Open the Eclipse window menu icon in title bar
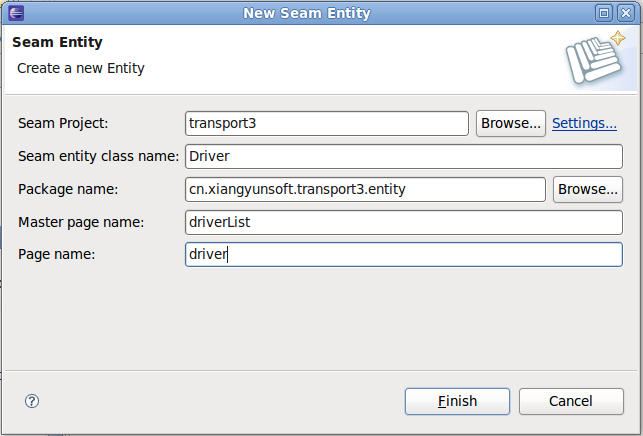This screenshot has width=643, height=436. tap(16, 13)
